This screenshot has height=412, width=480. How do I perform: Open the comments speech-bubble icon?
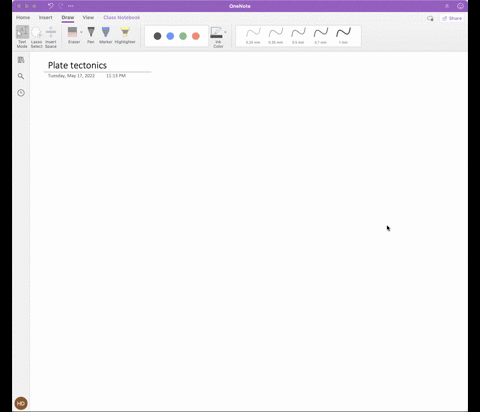(430, 18)
